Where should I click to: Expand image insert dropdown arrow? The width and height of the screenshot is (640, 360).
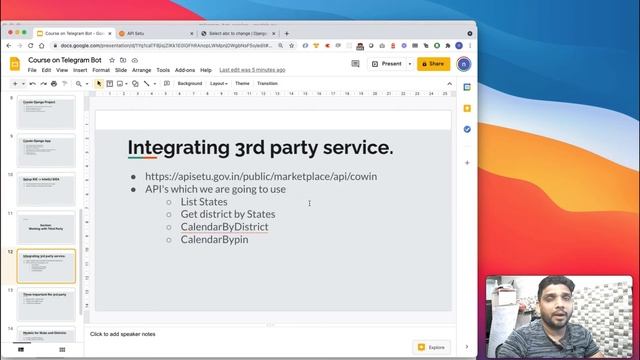click(126, 84)
